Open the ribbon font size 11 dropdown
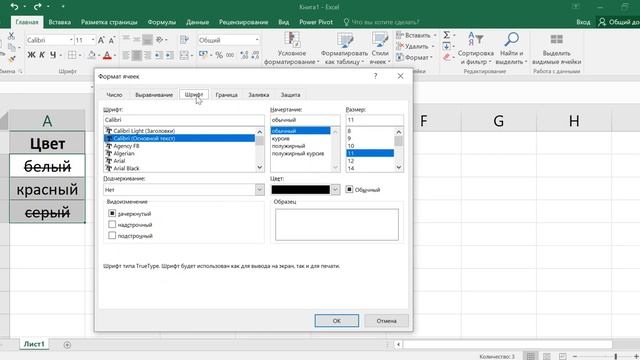 click(x=93, y=40)
